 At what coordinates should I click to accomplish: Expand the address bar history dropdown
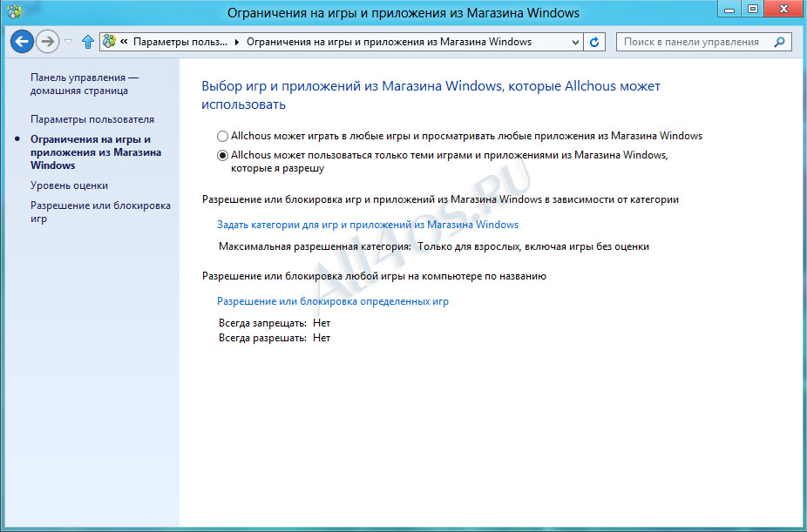coord(575,42)
